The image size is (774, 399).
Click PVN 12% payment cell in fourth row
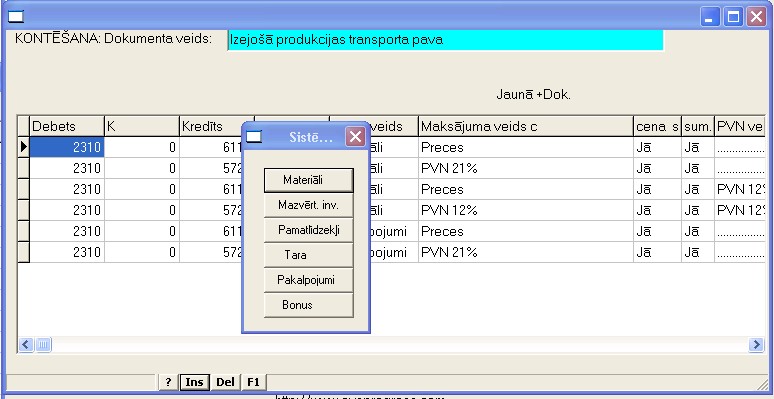(x=526, y=210)
